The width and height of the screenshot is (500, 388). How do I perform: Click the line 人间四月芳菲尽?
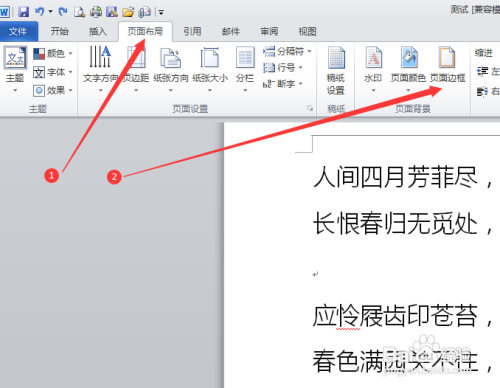396,177
